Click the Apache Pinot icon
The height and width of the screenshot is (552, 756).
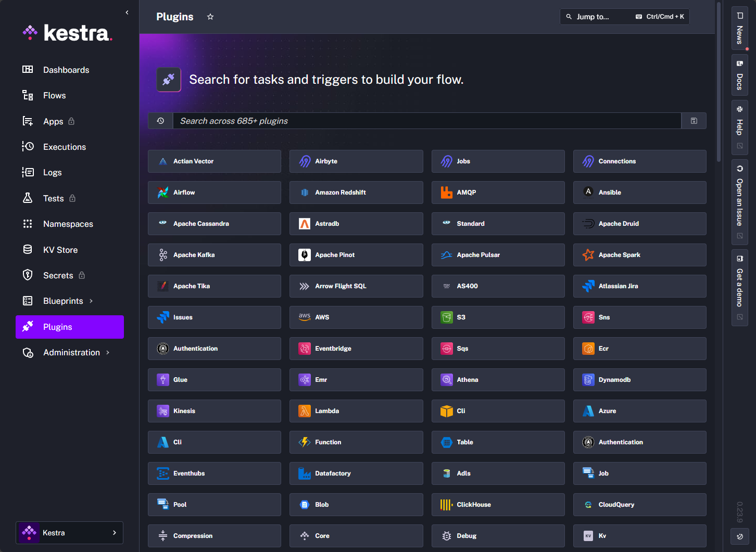(x=305, y=255)
